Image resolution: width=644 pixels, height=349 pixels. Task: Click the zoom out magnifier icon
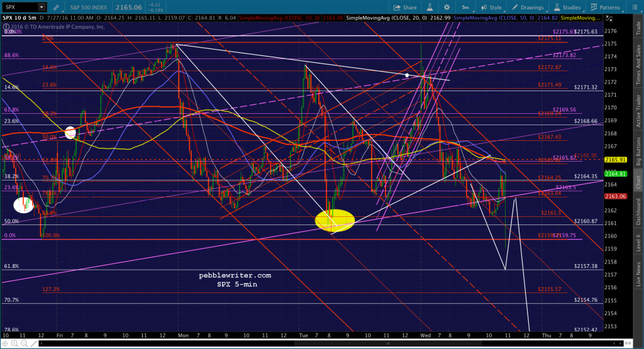pyautogui.click(x=24, y=343)
